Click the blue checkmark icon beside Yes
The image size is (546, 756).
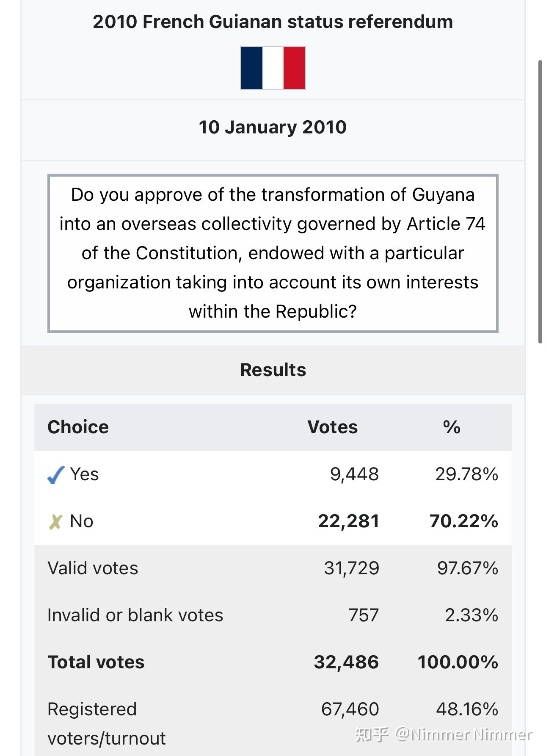pos(56,475)
